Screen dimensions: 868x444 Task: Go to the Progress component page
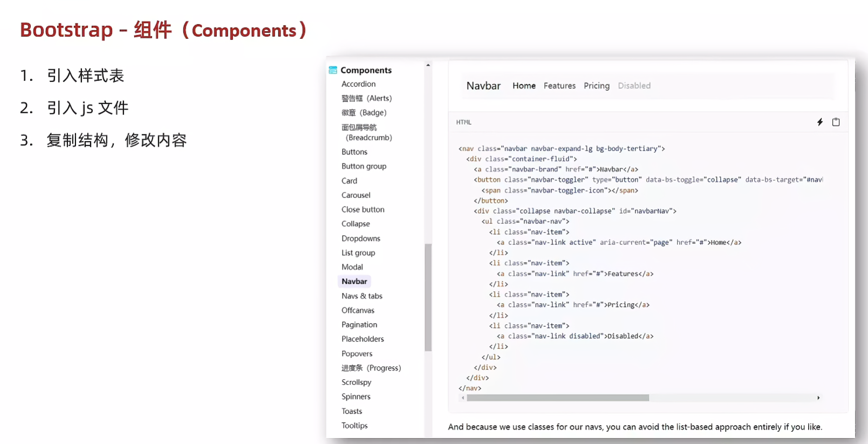[371, 368]
